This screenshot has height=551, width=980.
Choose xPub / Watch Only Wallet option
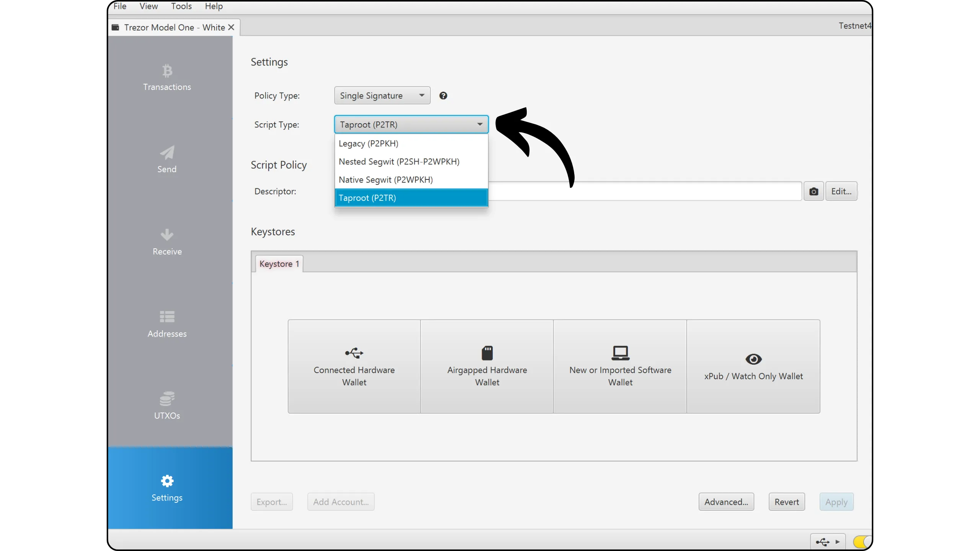[753, 367]
